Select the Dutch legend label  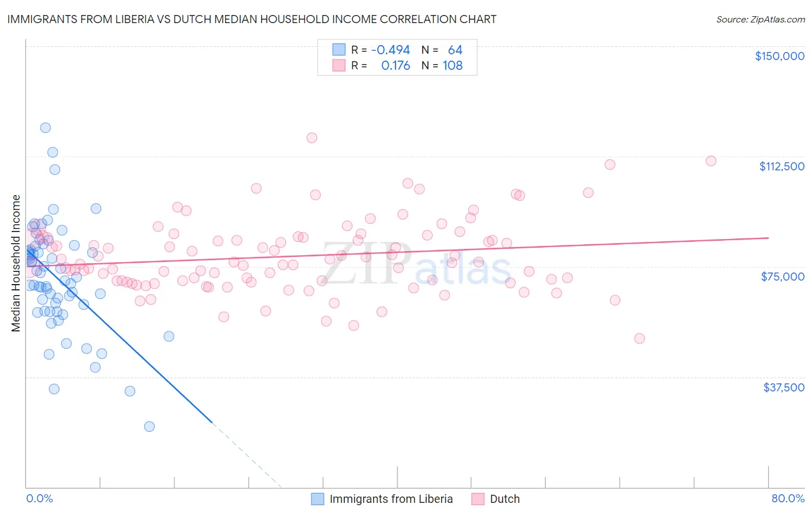[x=505, y=499]
